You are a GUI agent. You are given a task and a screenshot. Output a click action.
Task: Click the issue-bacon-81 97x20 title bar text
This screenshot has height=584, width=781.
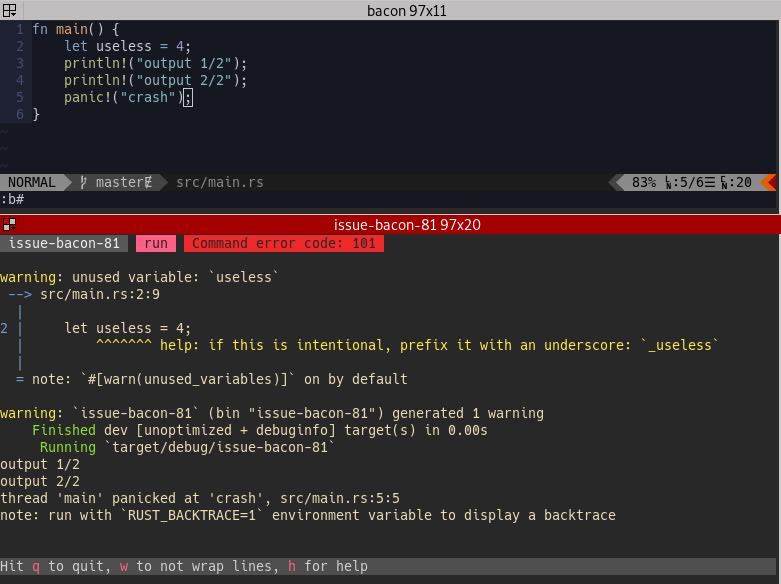(x=407, y=225)
